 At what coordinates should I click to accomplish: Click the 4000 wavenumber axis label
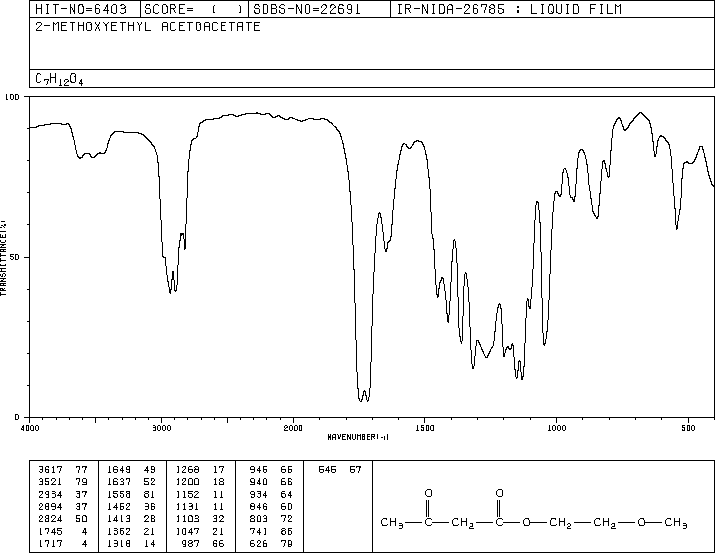pos(30,428)
